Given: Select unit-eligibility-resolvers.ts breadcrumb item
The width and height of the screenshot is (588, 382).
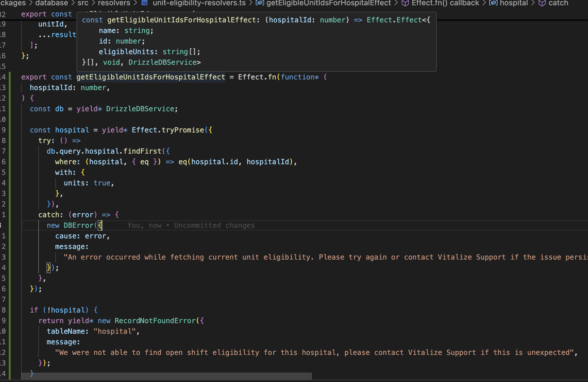Looking at the screenshot, I should pyautogui.click(x=199, y=3).
